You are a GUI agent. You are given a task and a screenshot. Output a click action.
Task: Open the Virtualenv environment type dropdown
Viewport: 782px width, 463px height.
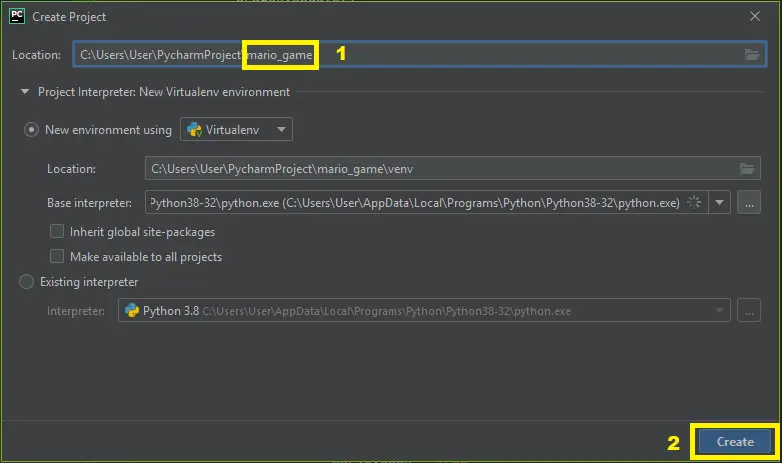[236, 130]
